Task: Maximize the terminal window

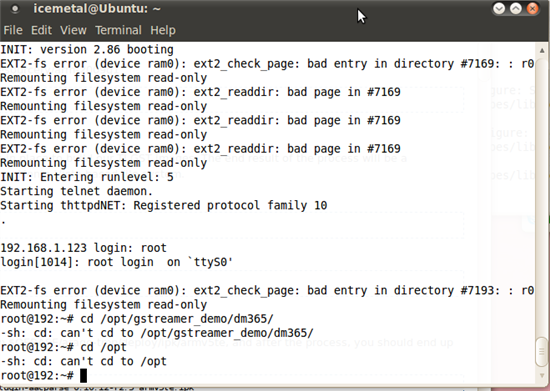Action: click(515, 8)
